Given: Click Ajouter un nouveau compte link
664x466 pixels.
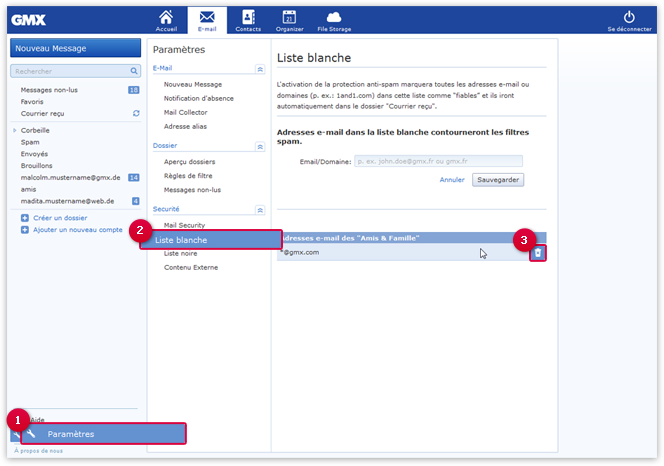Looking at the screenshot, I should pos(78,230).
